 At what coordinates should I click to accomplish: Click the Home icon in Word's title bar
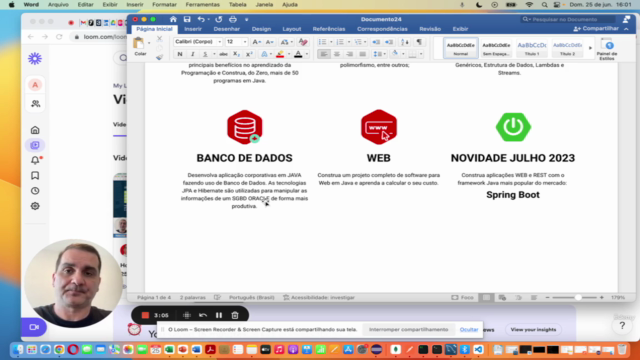pos(173,19)
